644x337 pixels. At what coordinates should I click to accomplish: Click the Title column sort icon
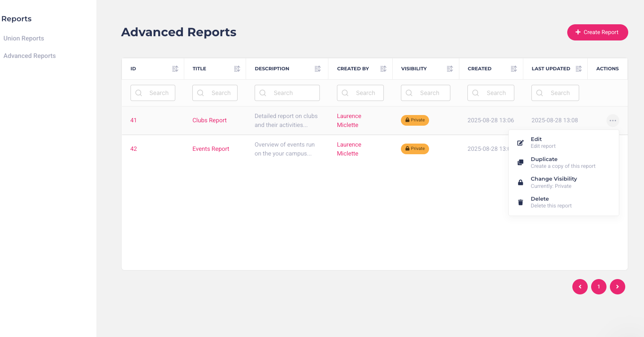coord(237,69)
